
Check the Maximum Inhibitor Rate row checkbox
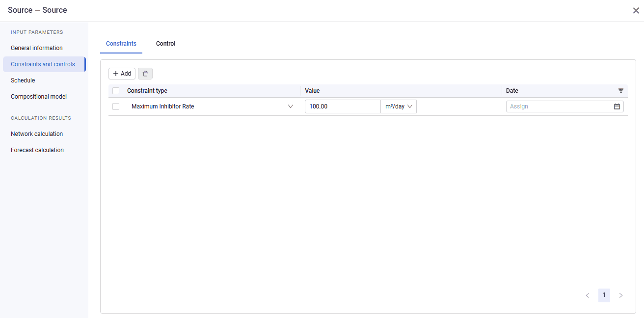tap(116, 106)
